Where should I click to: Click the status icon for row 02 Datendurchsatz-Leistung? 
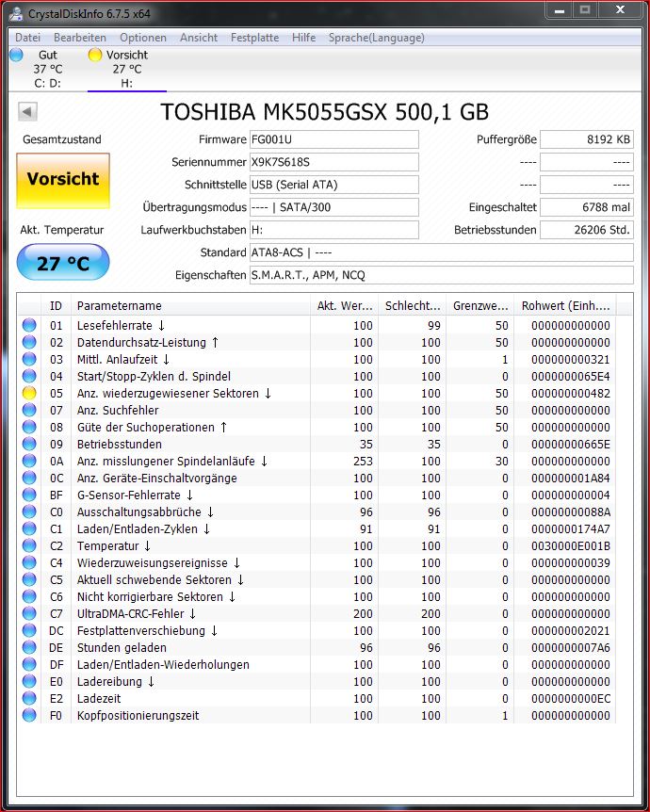coord(29,342)
